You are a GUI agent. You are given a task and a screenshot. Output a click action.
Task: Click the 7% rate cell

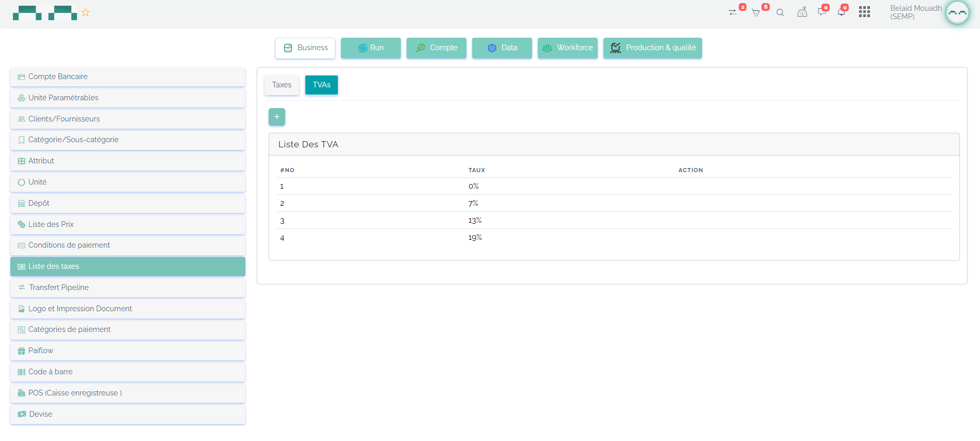coord(473,203)
